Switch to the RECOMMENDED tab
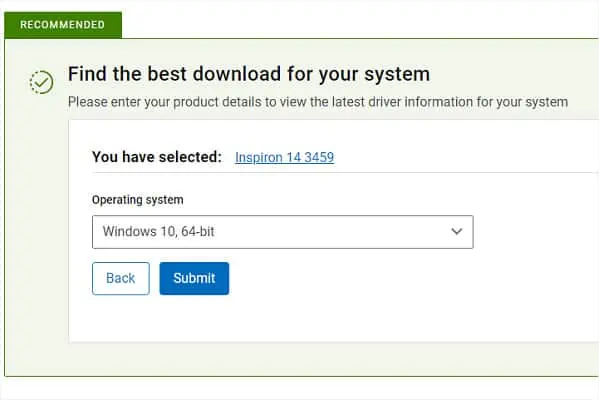 click(x=63, y=25)
